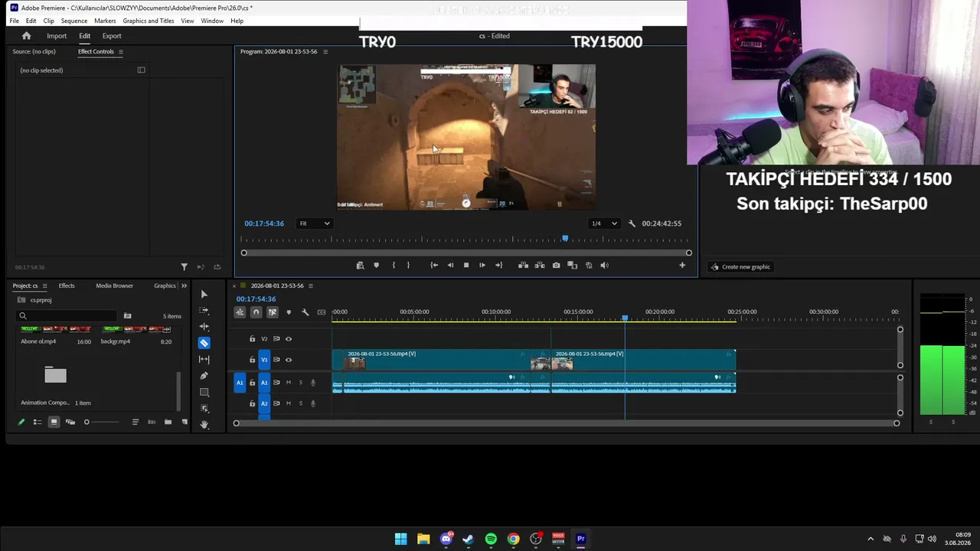980x551 pixels.
Task: Click Mark Out in Program Monitor
Action: point(408,266)
